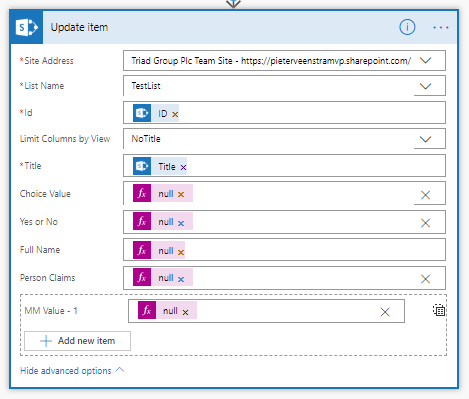This screenshot has width=469, height=399.
Task: Expand the Limit Columns by View dropdown
Action: tap(426, 139)
